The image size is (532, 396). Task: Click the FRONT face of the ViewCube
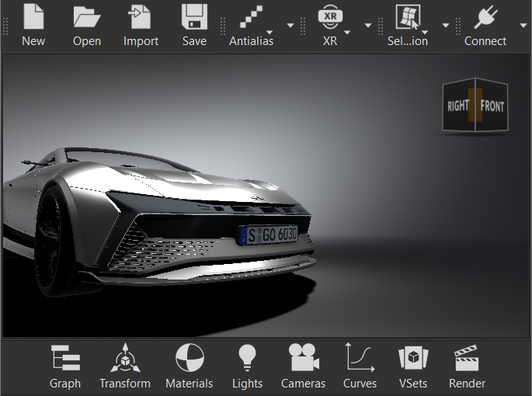[x=494, y=107]
